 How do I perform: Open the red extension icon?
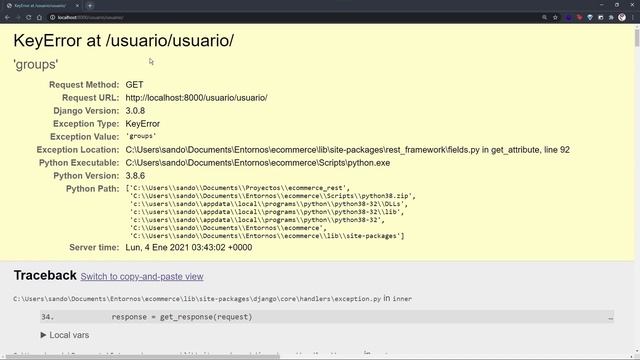579,18
